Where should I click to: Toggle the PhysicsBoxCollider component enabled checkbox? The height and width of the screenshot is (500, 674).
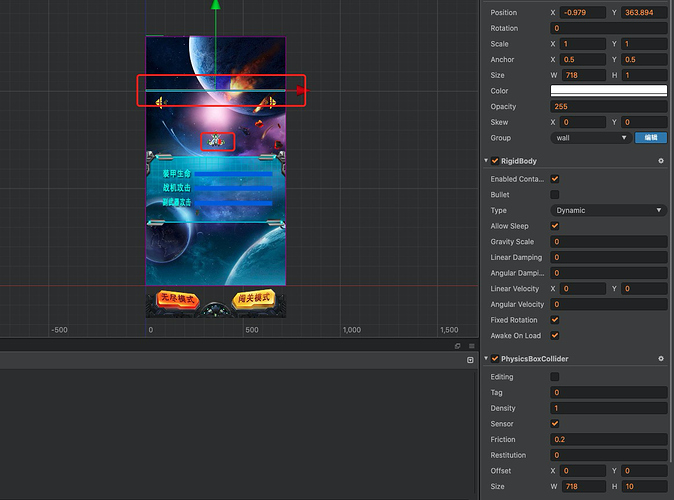tap(495, 359)
